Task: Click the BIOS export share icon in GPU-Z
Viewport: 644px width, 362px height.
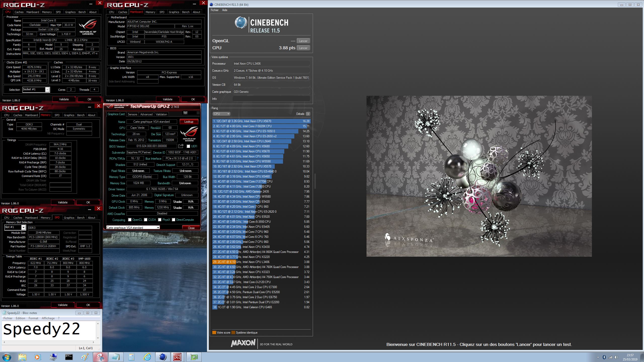Action: coord(181,146)
